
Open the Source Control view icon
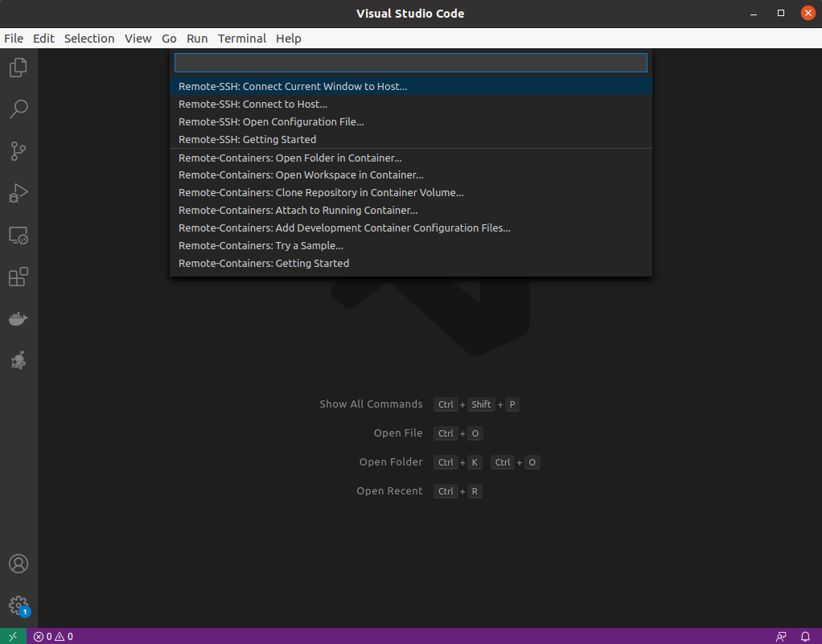18,151
